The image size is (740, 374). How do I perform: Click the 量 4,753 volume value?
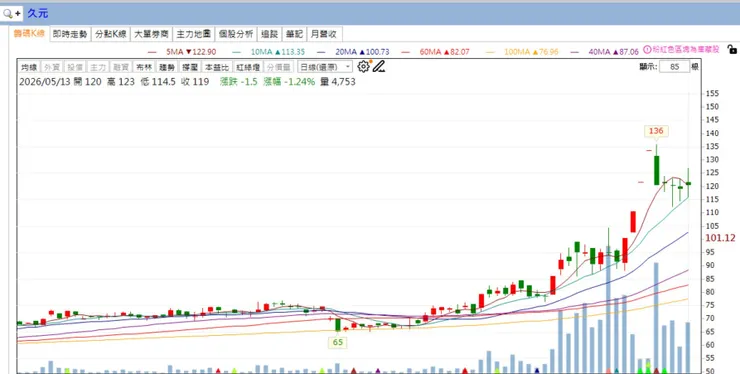point(338,82)
